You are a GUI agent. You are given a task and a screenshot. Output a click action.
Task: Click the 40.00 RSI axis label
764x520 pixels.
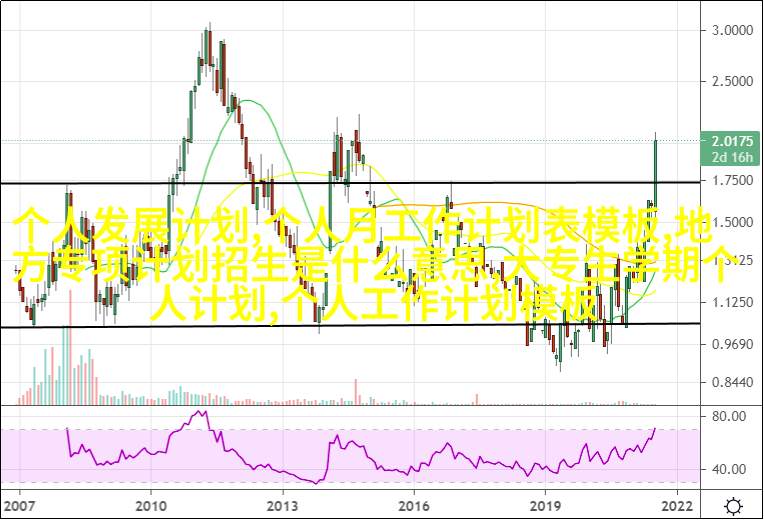click(x=728, y=469)
